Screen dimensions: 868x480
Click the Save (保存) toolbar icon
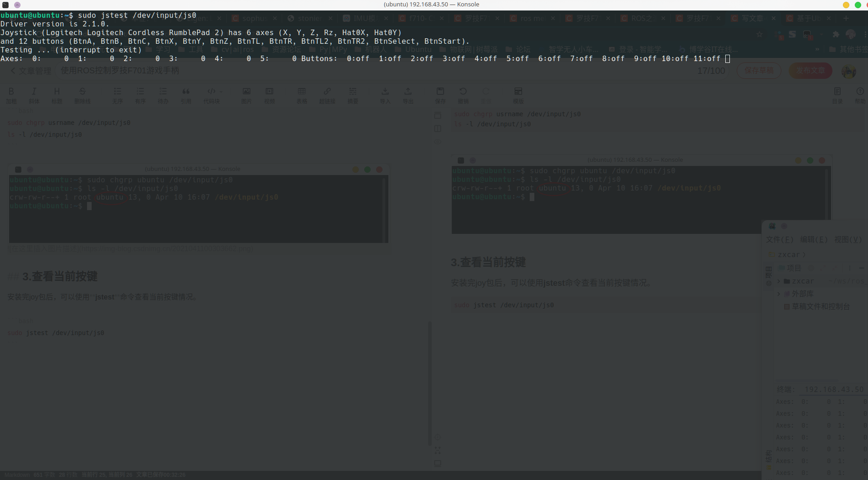coord(440,95)
